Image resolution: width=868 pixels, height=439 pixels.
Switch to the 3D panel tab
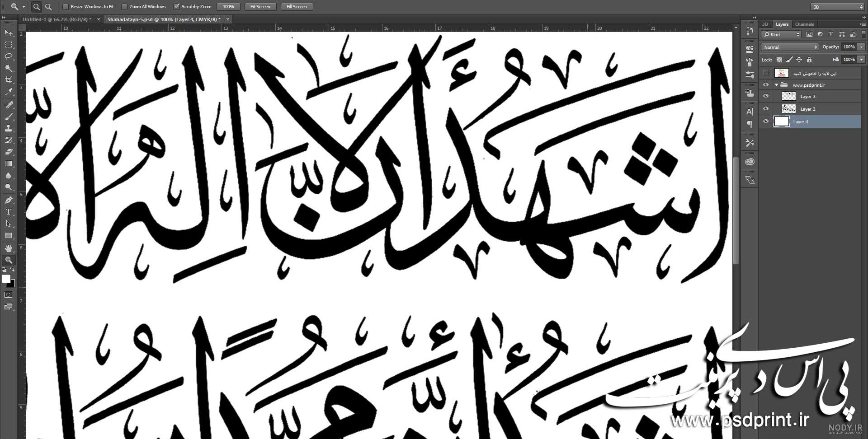[765, 24]
